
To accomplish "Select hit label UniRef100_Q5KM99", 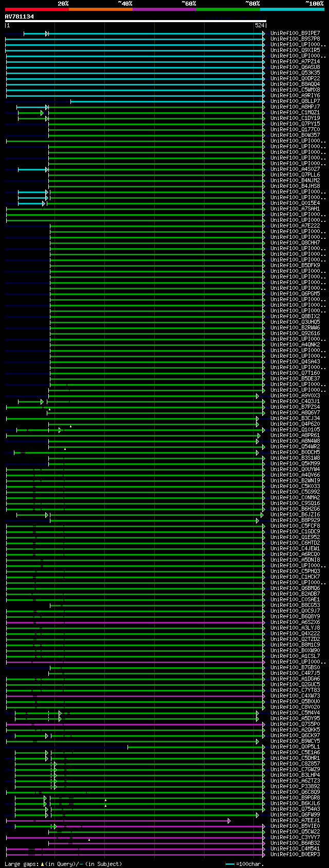I will [295, 464].
